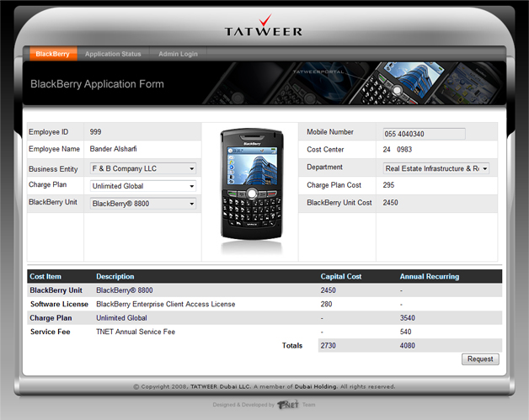The height and width of the screenshot is (420, 529).
Task: Click employee name Bander Alsharfi
Action: click(x=114, y=149)
